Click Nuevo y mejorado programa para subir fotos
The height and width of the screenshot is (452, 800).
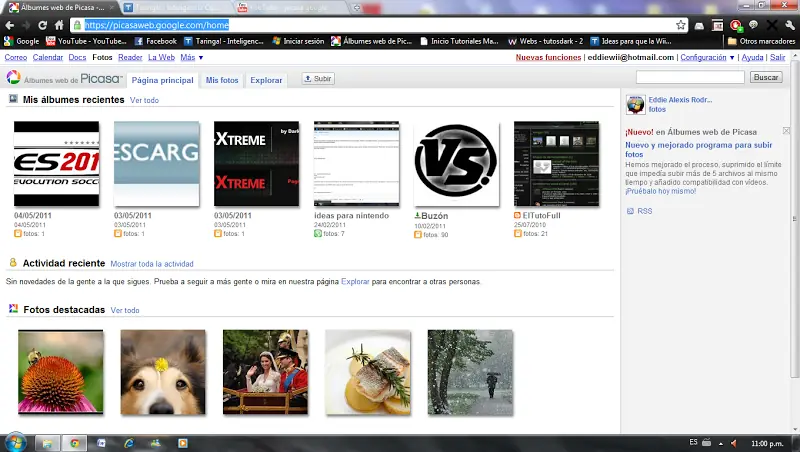pos(698,149)
